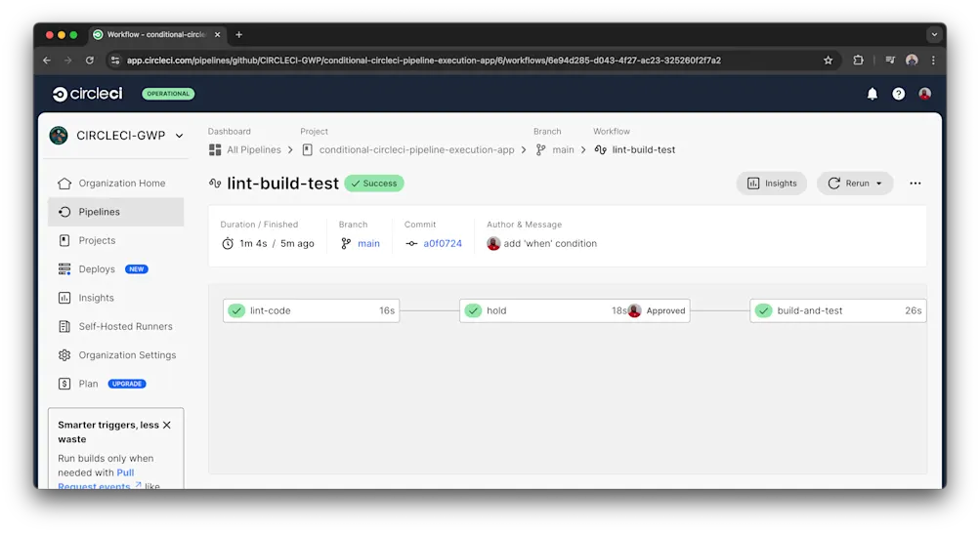
Task: Dismiss the Smarter triggers promo card
Action: point(167,425)
